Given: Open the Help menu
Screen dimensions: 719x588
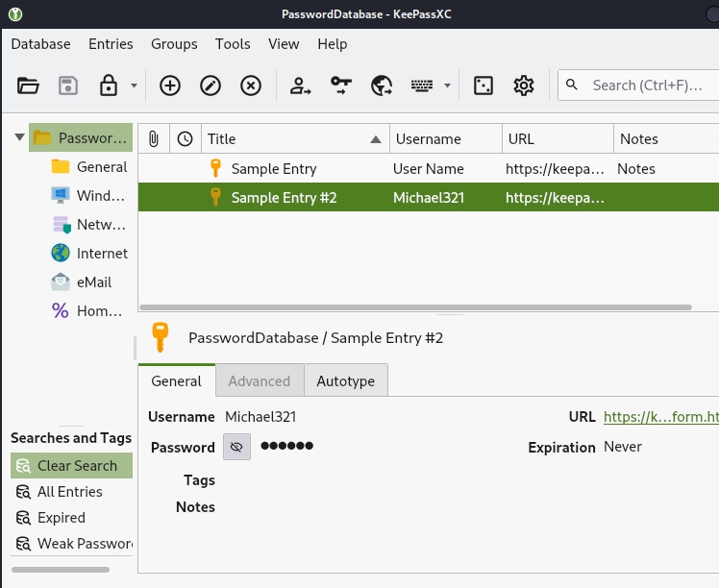Looking at the screenshot, I should tap(332, 44).
